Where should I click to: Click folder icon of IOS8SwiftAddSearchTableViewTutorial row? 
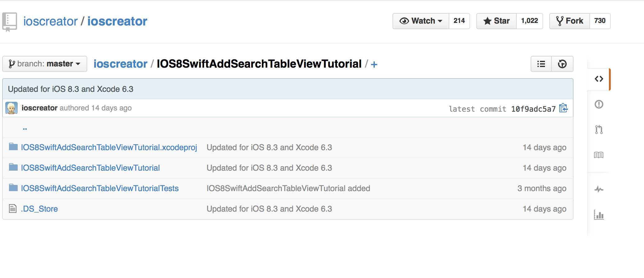(13, 167)
